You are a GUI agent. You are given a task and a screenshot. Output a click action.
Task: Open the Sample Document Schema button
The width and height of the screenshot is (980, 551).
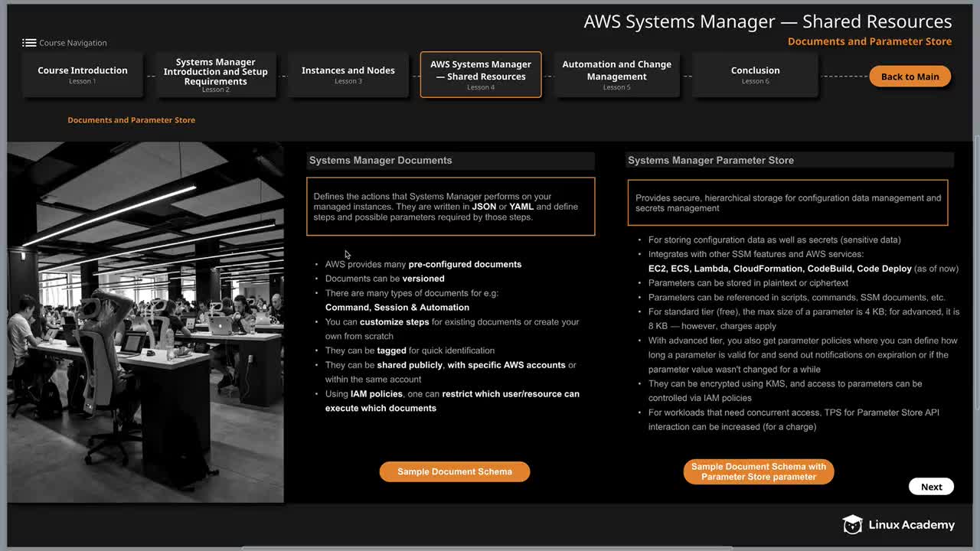pos(455,471)
